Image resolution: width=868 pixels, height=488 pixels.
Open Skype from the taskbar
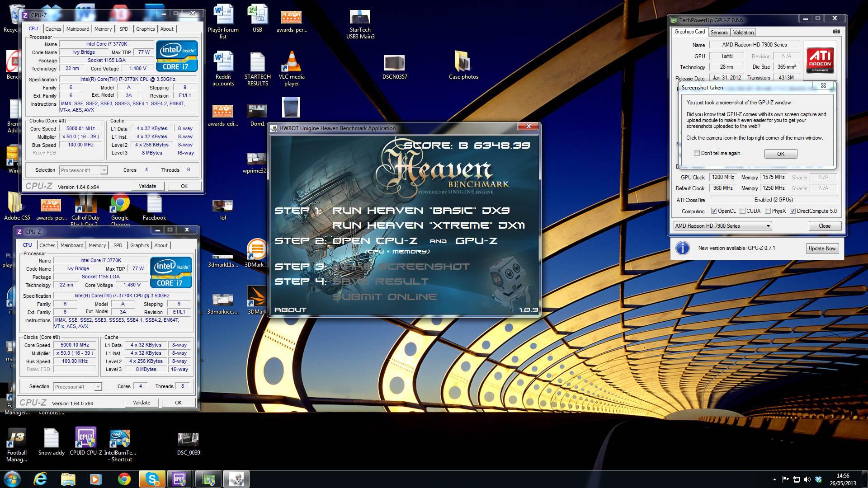(152, 479)
